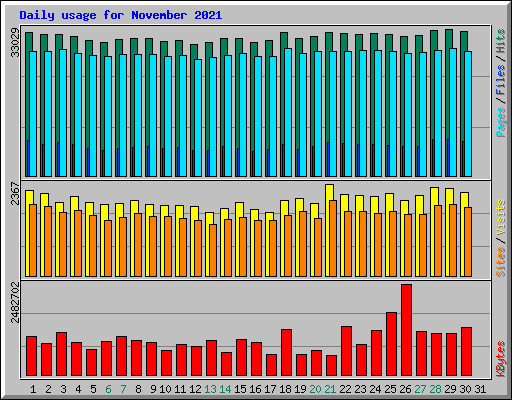512x400 pixels.
Task: Click the cyan files bar for day 1
Action: 33,114
